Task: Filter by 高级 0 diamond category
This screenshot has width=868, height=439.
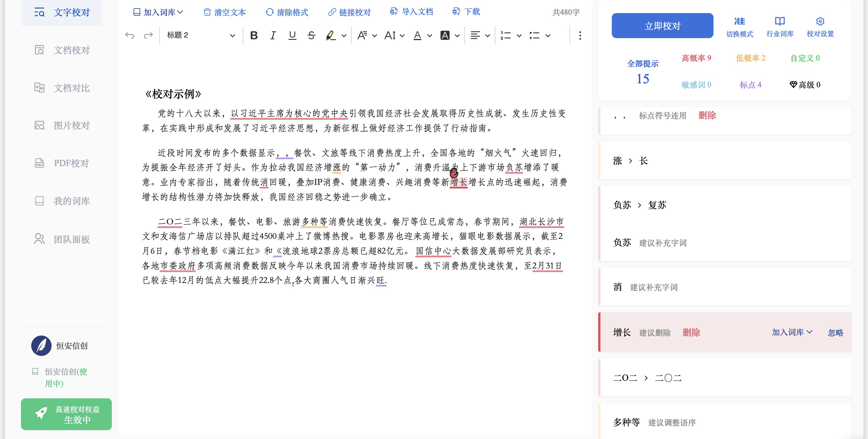Action: 805,85
